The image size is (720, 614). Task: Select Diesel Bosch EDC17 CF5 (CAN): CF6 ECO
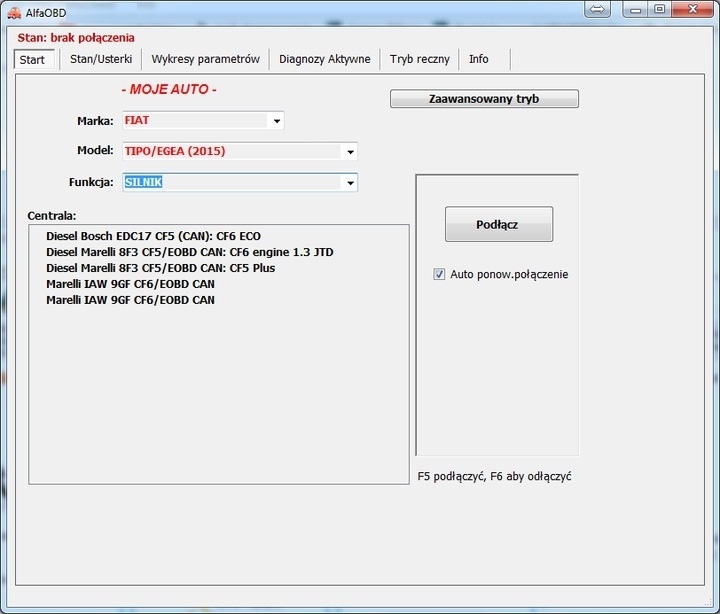[x=153, y=236]
